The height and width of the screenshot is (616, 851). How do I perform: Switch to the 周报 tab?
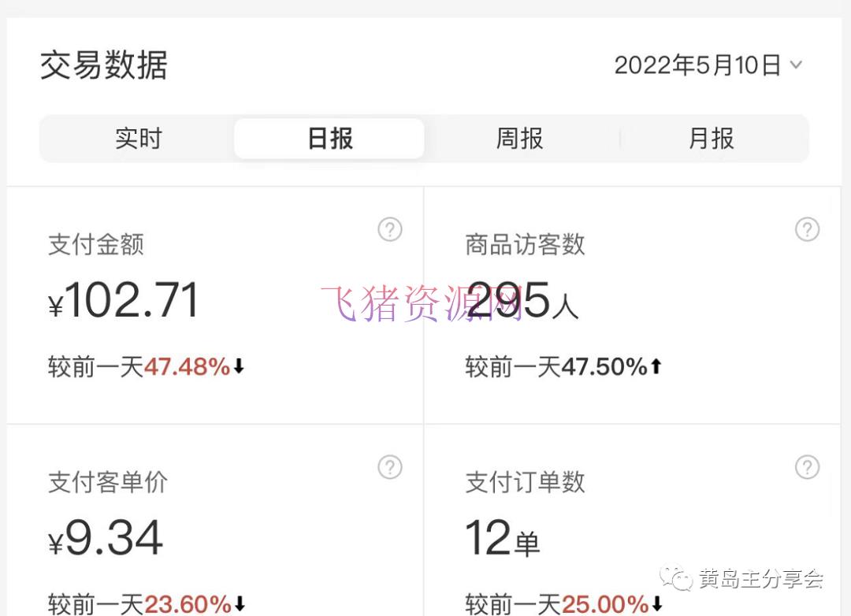tap(518, 138)
